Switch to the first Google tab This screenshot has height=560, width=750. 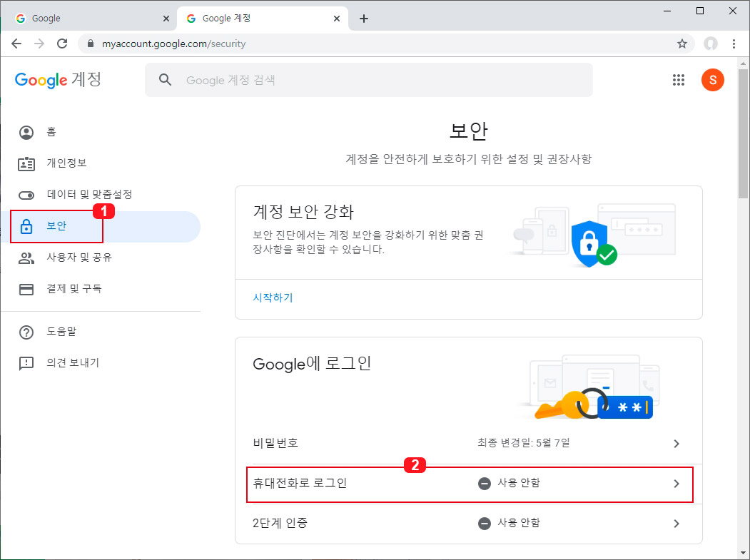tap(89, 19)
